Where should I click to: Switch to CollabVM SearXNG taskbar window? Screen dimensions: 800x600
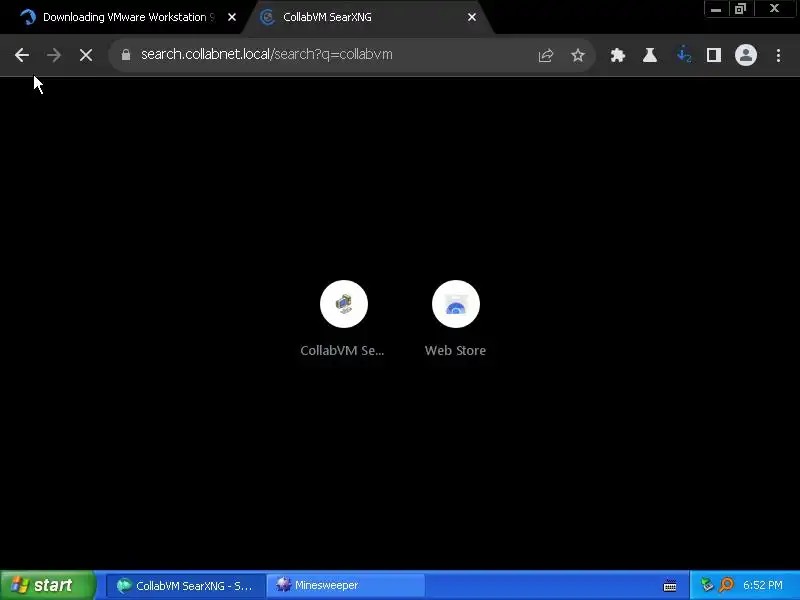[186, 585]
